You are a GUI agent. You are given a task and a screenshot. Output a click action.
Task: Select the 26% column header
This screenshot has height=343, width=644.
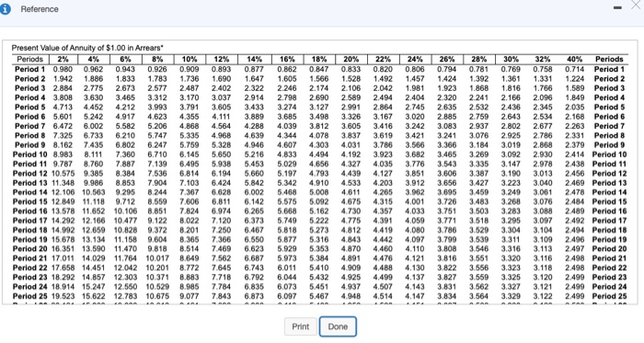pyautogui.click(x=447, y=60)
